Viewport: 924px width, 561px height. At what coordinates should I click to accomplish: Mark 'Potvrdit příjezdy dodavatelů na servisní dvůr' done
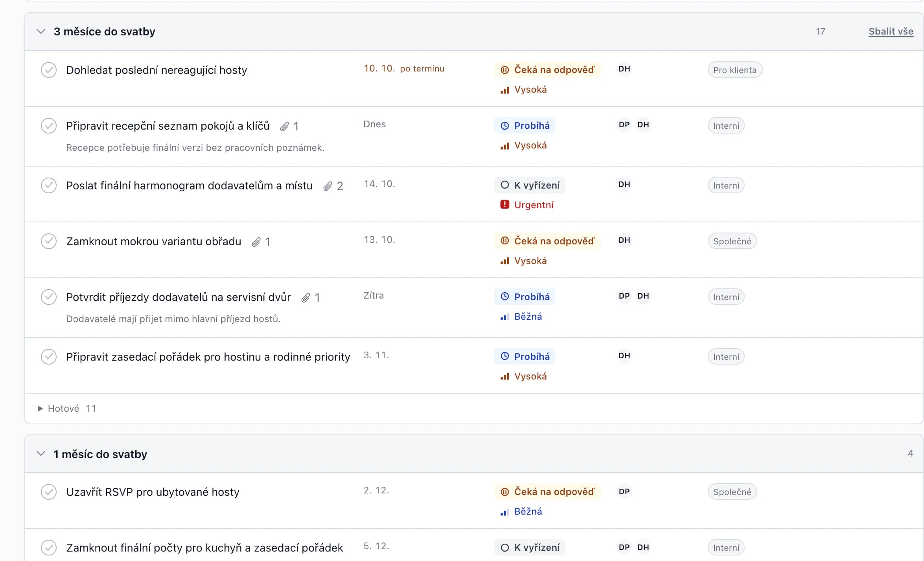(x=49, y=297)
